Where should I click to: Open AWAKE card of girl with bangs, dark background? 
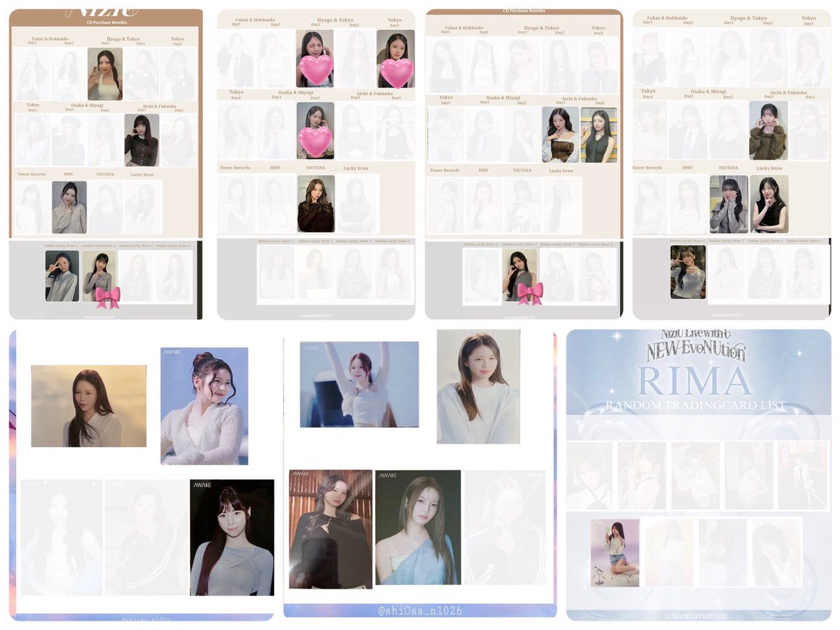(232, 538)
